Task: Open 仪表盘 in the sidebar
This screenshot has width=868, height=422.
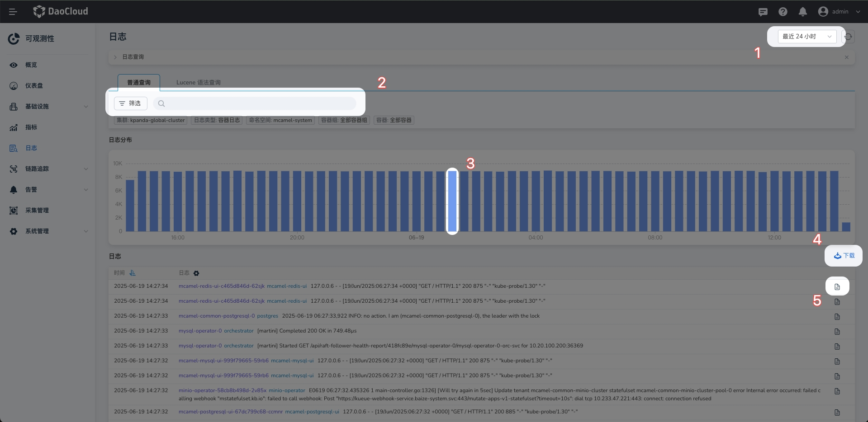Action: 34,86
